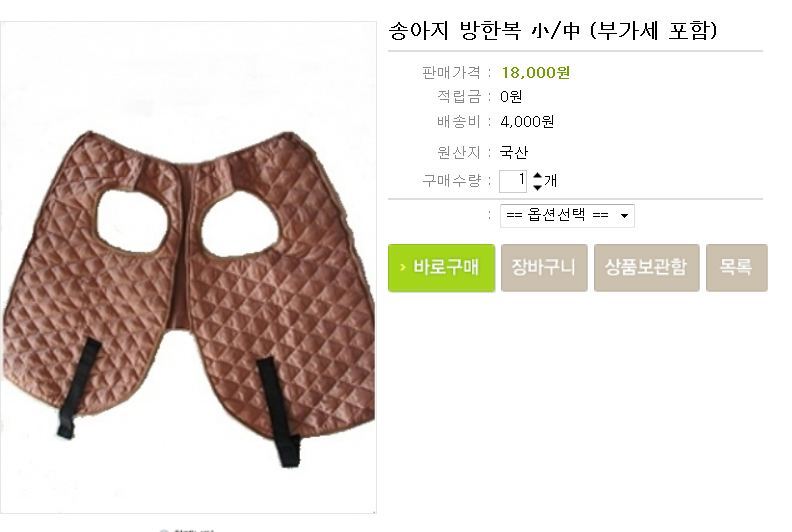Focus the 구매수량 quantity input box

click(513, 181)
